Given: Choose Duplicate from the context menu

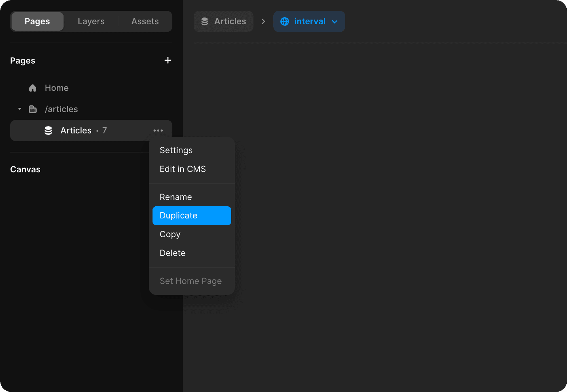Looking at the screenshot, I should tap(192, 215).
